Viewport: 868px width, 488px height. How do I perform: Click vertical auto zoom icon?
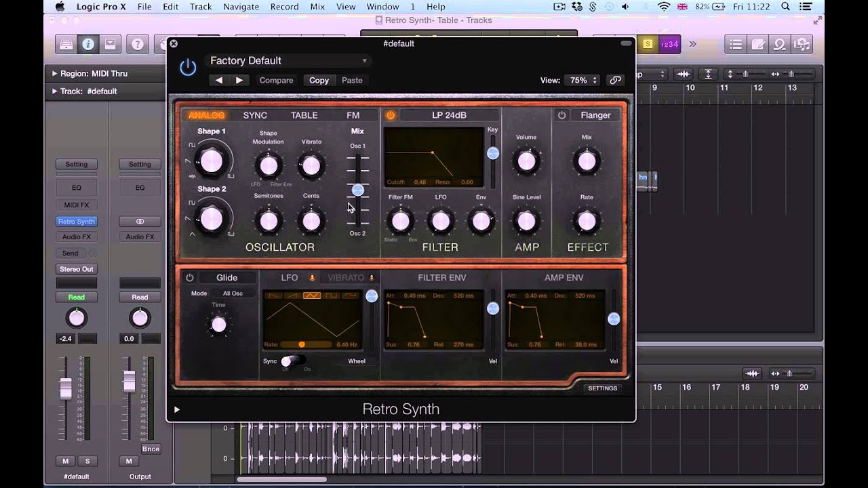[x=709, y=73]
